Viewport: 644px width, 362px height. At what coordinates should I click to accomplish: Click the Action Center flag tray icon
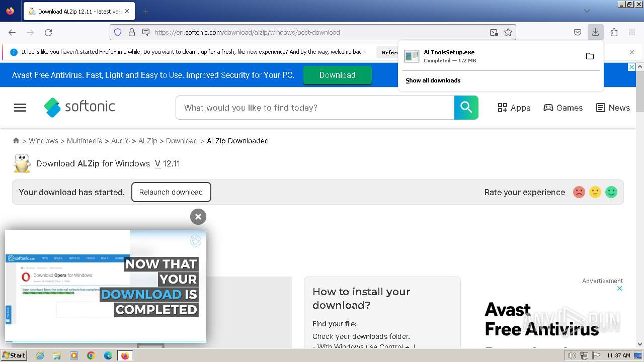tap(596, 355)
